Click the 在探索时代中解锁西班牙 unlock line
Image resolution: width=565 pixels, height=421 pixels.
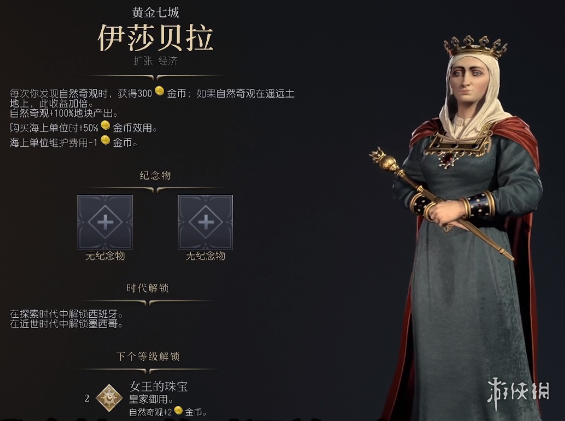[x=67, y=314]
